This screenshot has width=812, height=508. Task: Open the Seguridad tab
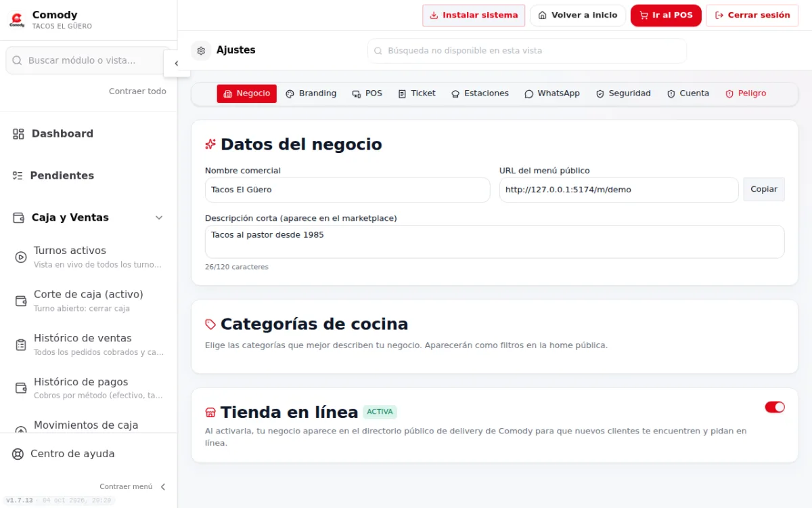tap(623, 93)
